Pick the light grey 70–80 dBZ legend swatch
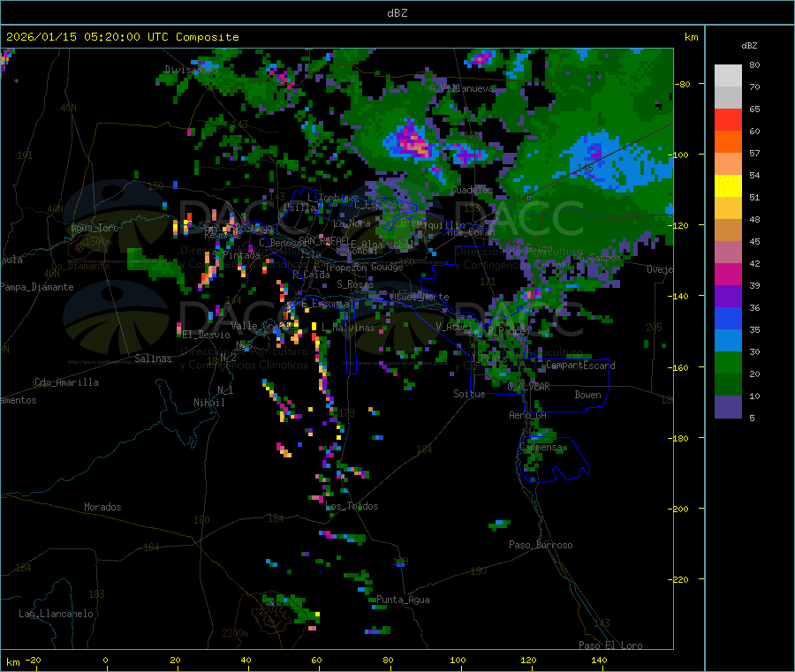This screenshot has width=795, height=672. pyautogui.click(x=728, y=76)
